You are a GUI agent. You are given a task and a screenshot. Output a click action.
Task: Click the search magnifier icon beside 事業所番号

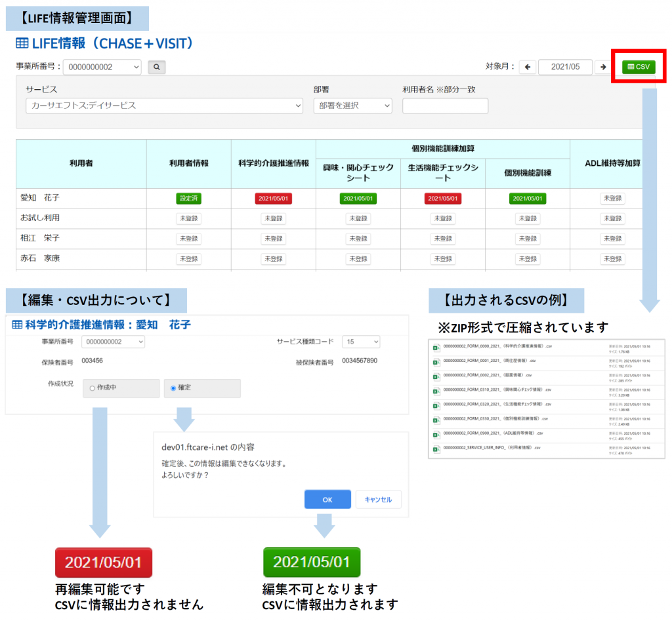point(157,67)
